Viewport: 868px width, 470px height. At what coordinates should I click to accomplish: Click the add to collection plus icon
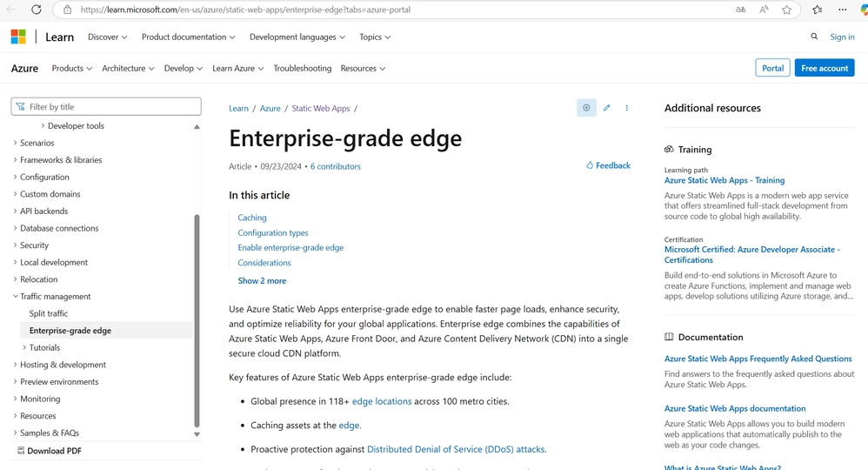(x=586, y=108)
